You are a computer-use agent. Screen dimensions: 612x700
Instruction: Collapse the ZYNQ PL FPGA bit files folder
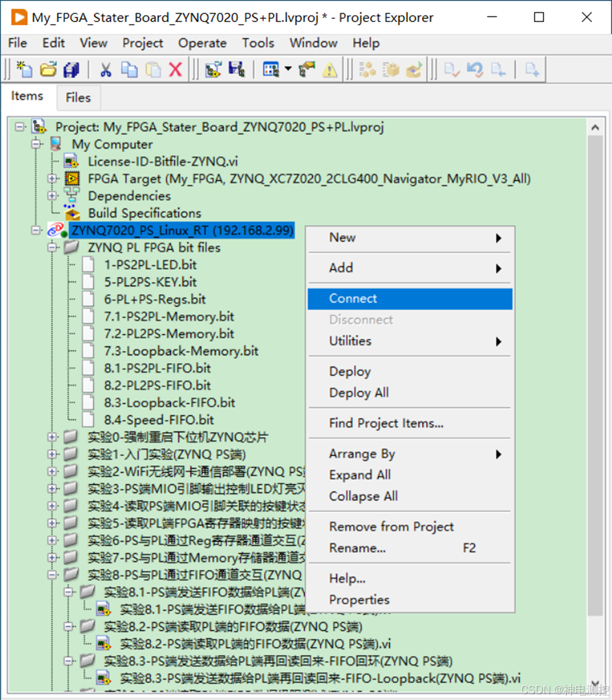[53, 247]
